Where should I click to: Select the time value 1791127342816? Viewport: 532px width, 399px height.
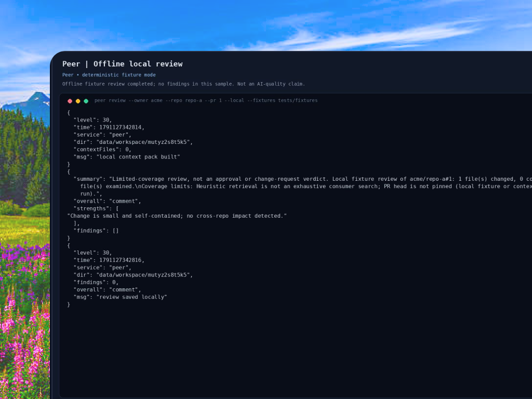pyautogui.click(x=121, y=260)
